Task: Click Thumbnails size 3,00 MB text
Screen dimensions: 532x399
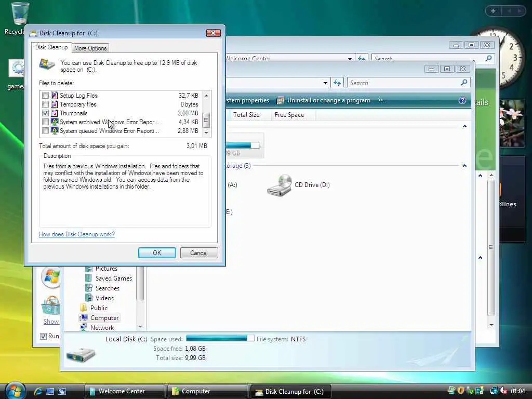Action: pos(188,113)
